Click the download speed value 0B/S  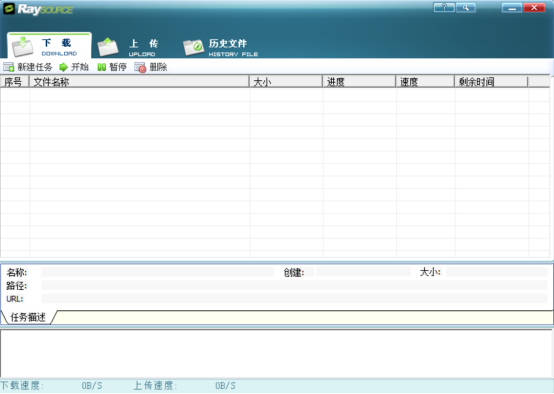point(92,386)
